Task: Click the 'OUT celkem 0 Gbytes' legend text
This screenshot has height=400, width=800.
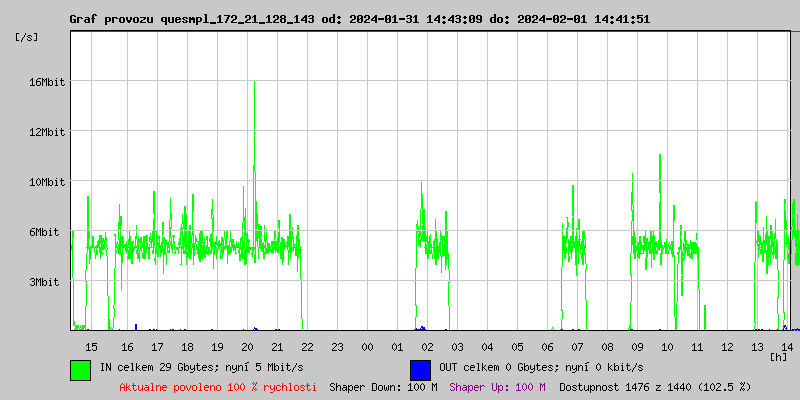Action: click(540, 368)
